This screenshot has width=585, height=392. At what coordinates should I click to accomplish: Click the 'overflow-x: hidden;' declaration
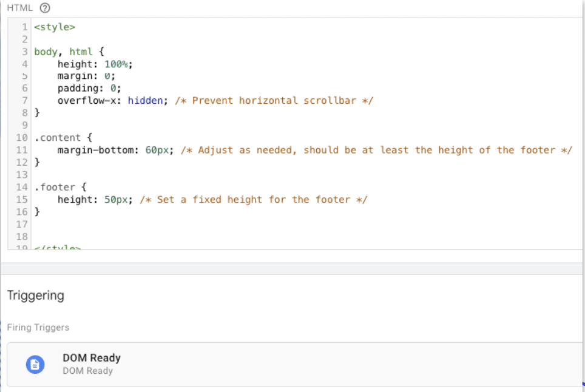pyautogui.click(x=113, y=101)
